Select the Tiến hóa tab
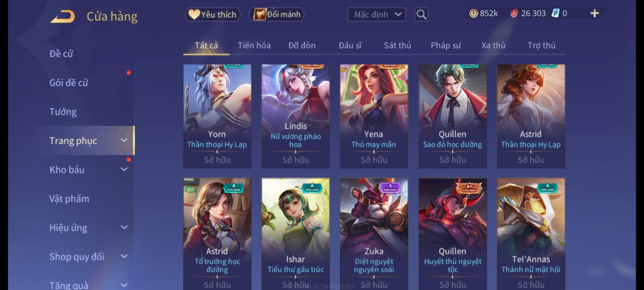The width and height of the screenshot is (644, 290). 254,45
